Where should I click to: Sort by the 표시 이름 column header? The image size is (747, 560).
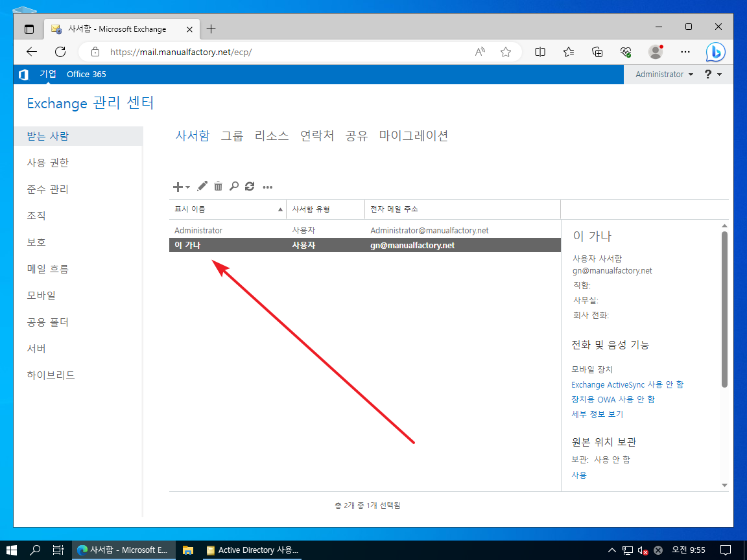click(x=228, y=209)
